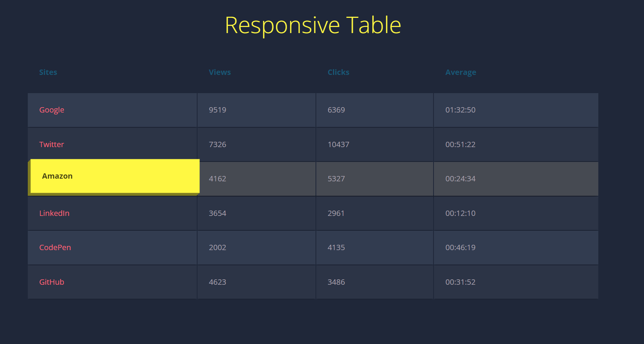
Task: Select the views value 4623
Action: (217, 282)
